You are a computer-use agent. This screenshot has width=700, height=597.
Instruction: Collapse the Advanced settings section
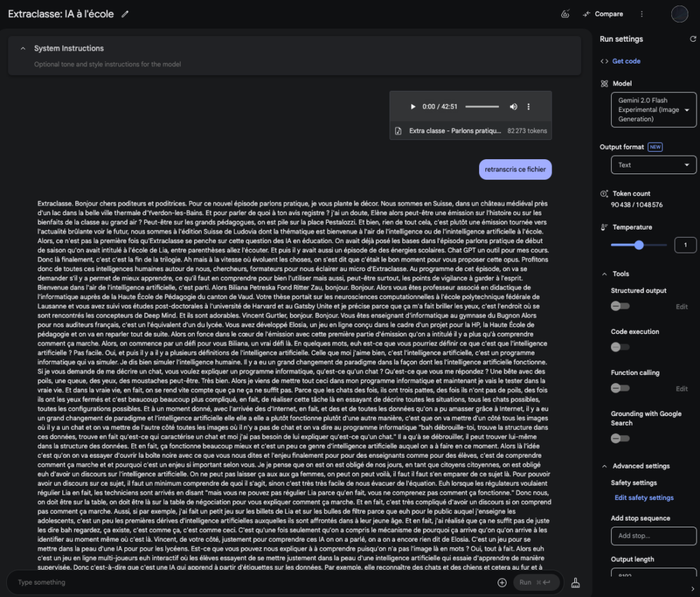pyautogui.click(x=604, y=467)
